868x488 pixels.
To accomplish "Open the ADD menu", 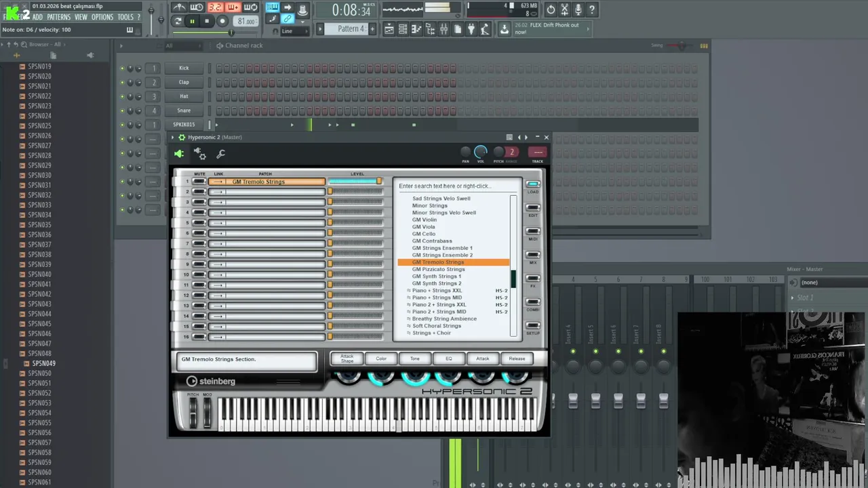I will pyautogui.click(x=37, y=17).
